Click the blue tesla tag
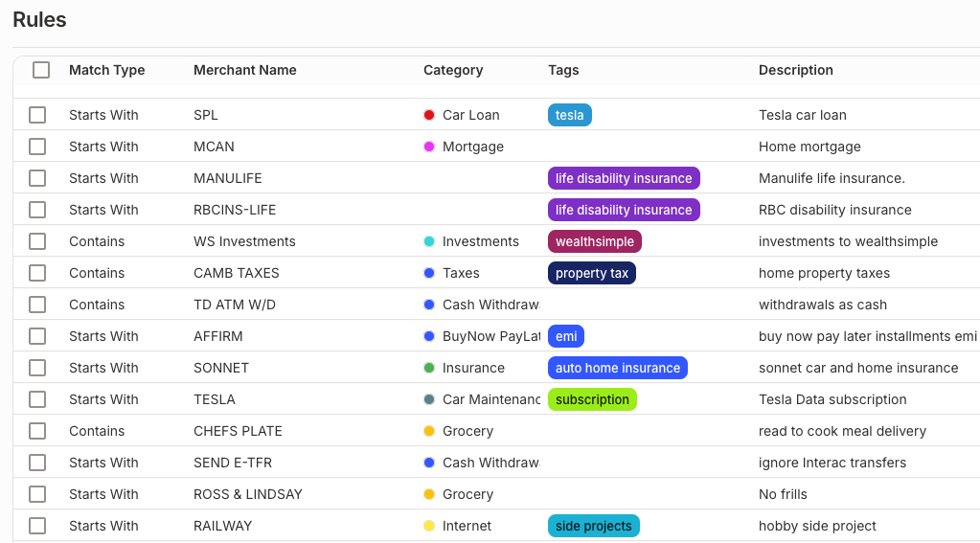The image size is (980, 543). pos(569,115)
